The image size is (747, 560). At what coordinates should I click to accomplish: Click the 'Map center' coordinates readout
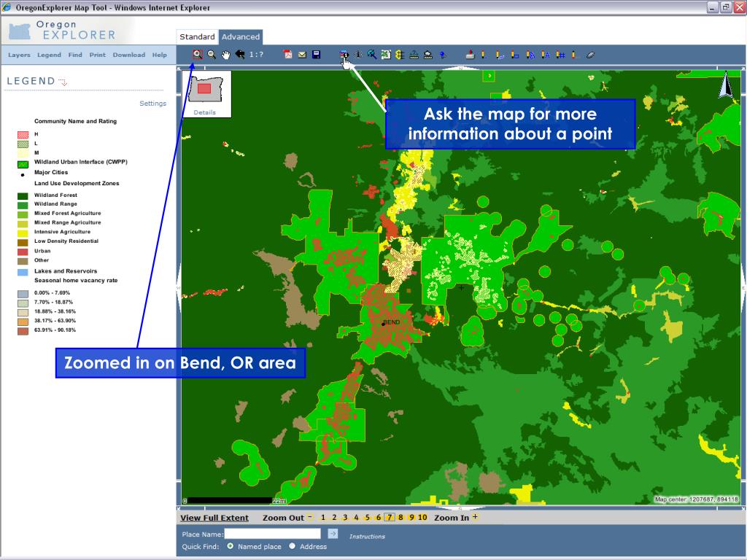point(696,499)
